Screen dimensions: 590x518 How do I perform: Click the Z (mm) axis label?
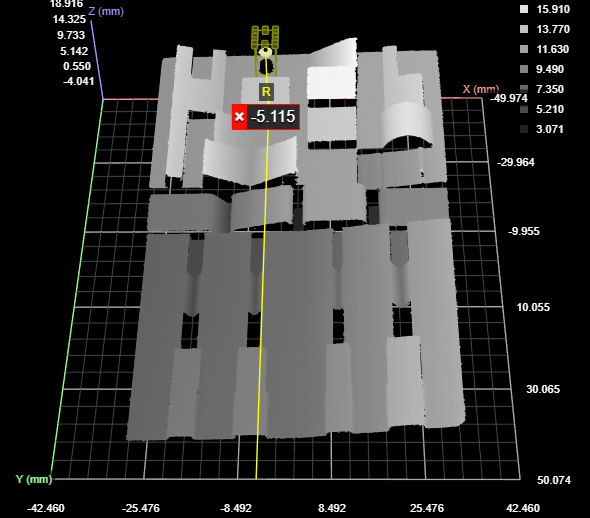point(106,11)
